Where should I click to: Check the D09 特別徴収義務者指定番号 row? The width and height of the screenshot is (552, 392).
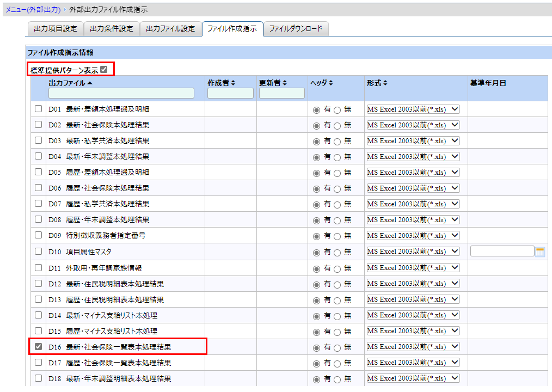coord(38,235)
